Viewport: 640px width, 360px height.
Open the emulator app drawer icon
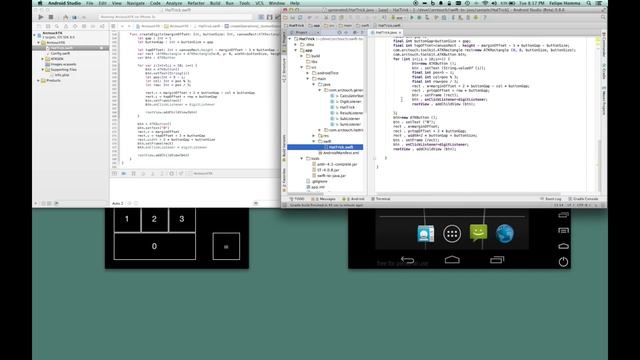pos(452,233)
